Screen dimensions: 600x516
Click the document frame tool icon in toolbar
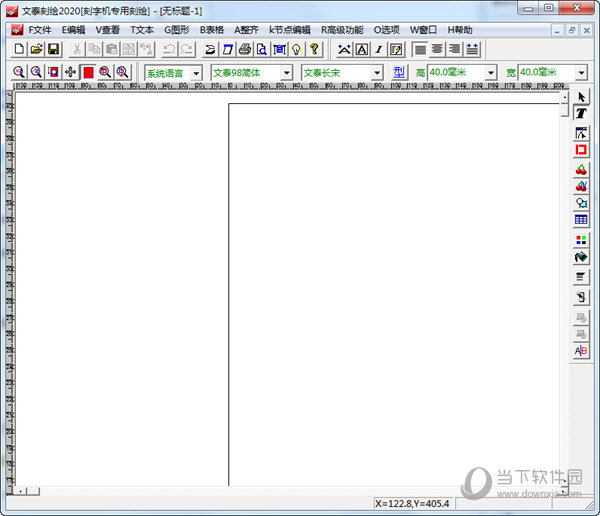(x=280, y=49)
